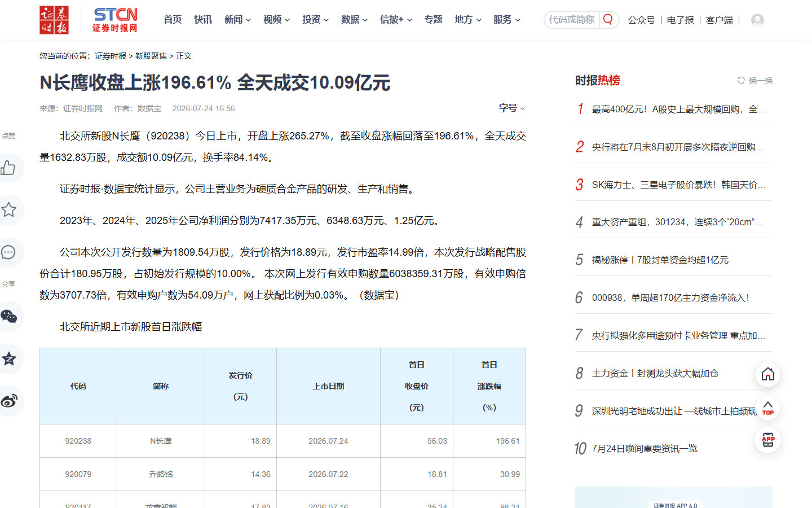Open hot item 揭秘涨停 7股封单资金
The height and width of the screenshot is (508, 812).
[x=660, y=260]
